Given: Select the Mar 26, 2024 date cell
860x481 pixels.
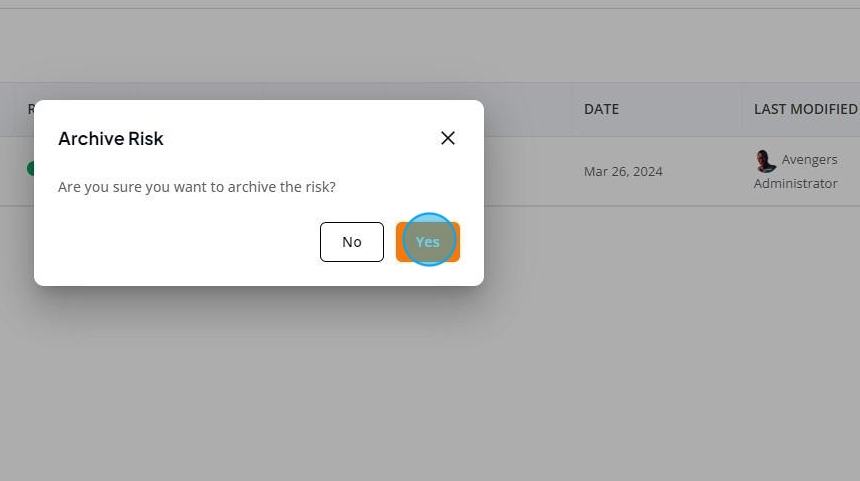Looking at the screenshot, I should click(623, 172).
